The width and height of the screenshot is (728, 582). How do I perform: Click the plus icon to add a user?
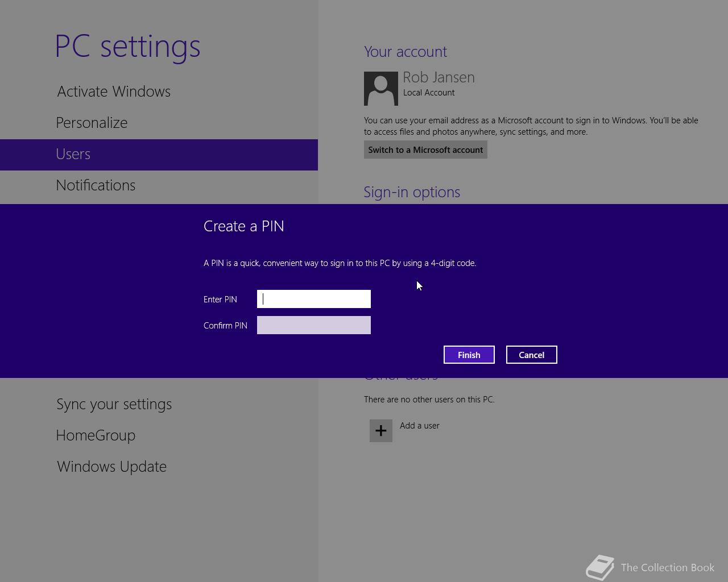pos(381,431)
